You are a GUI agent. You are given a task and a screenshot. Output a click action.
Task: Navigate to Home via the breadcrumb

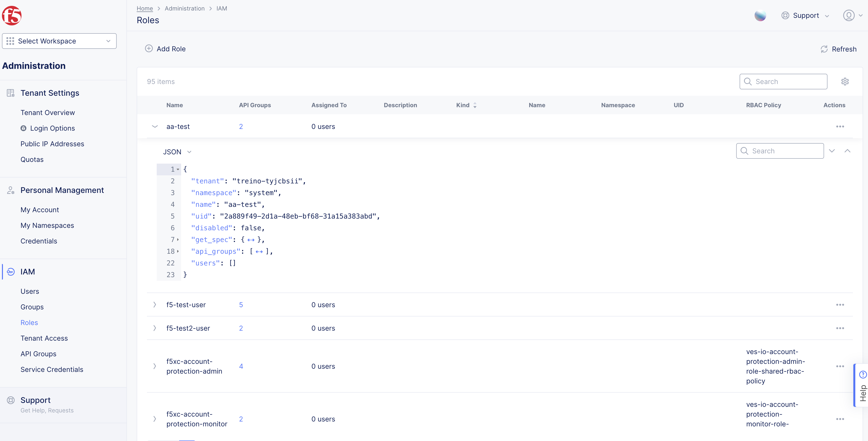(x=145, y=8)
